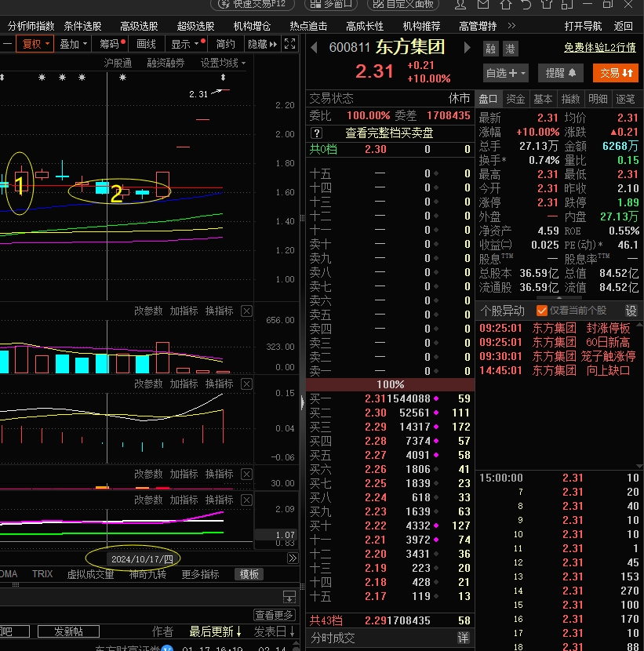
Task: Open 热点追击 menu item
Action: [308, 26]
